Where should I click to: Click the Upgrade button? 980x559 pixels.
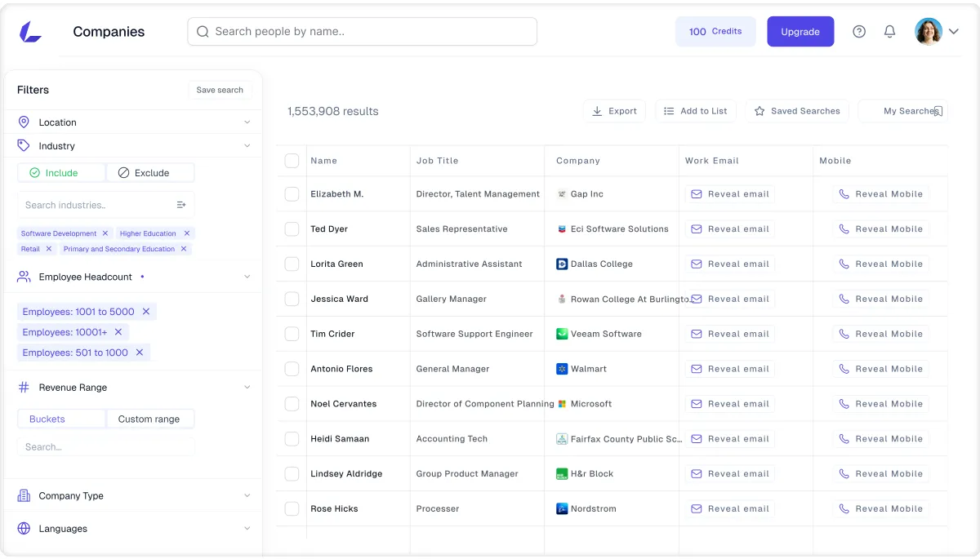click(800, 32)
